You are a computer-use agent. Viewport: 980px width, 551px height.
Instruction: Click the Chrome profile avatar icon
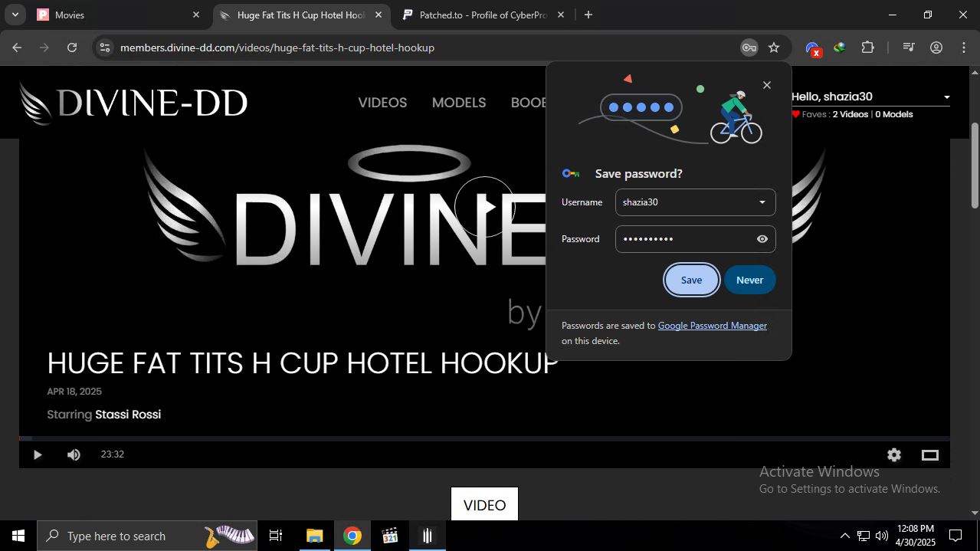(x=936, y=48)
